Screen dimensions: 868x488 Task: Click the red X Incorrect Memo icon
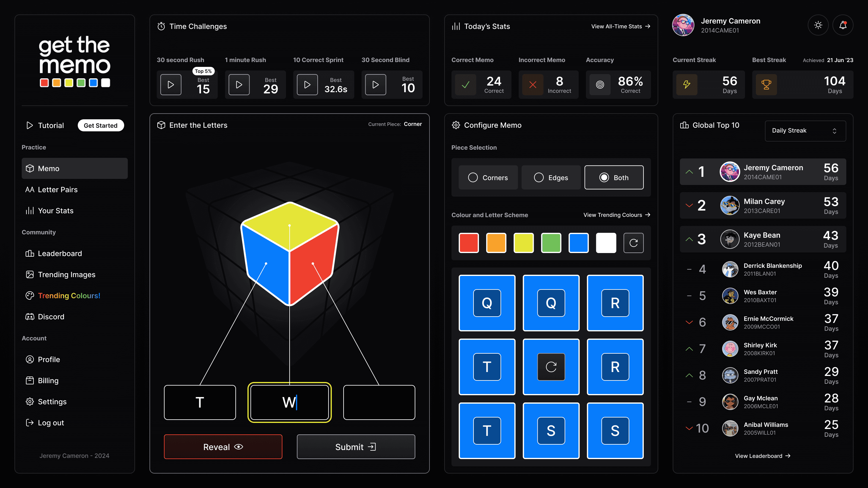point(532,85)
